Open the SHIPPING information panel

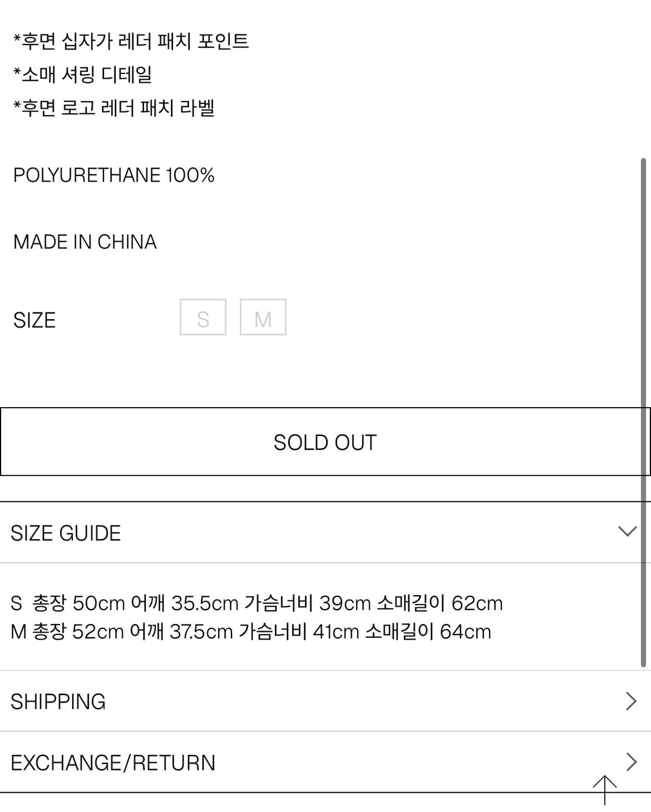58,701
